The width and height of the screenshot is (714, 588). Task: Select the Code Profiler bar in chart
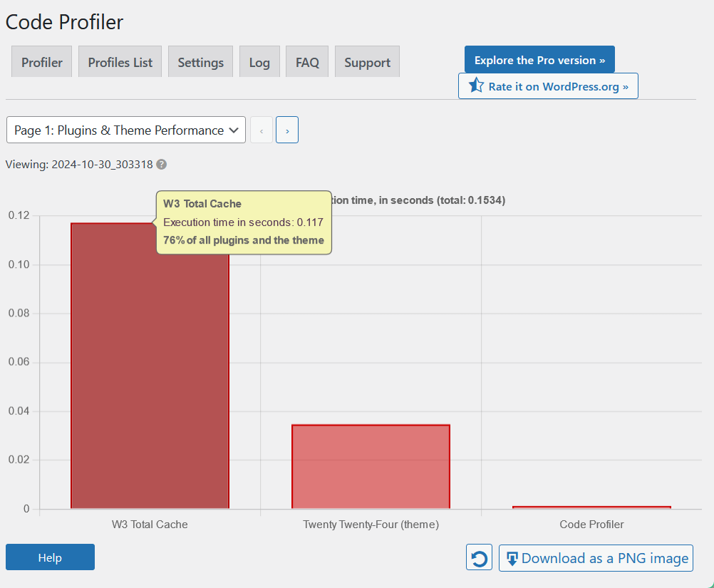pos(591,507)
